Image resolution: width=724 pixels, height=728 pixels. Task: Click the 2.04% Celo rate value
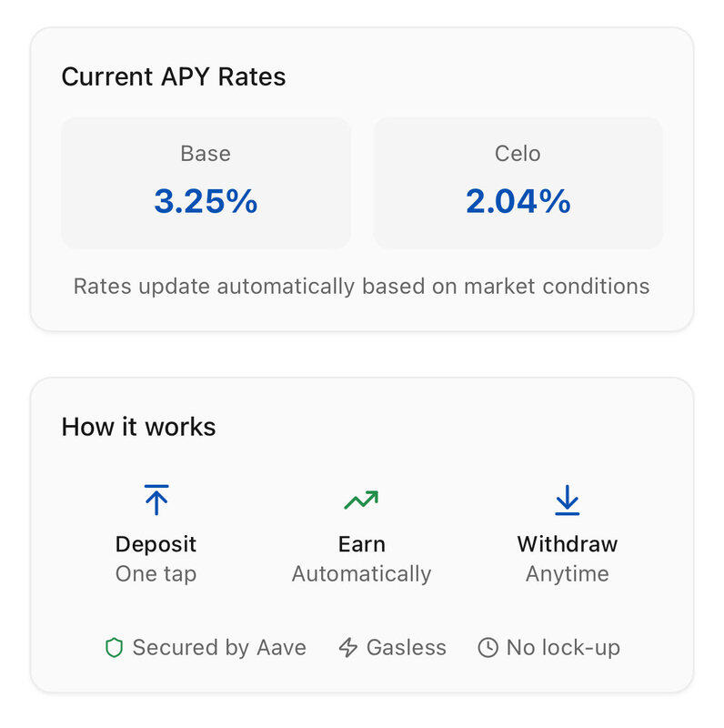tap(518, 201)
